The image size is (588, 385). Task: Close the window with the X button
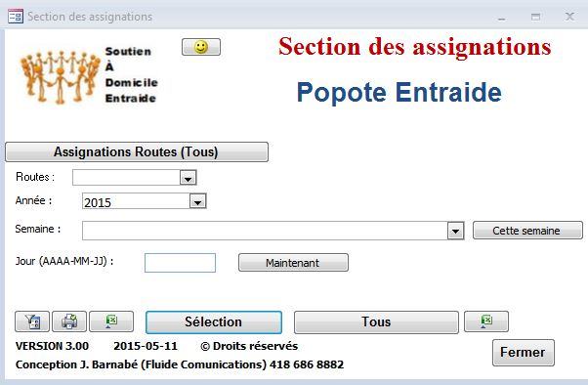click(x=569, y=17)
